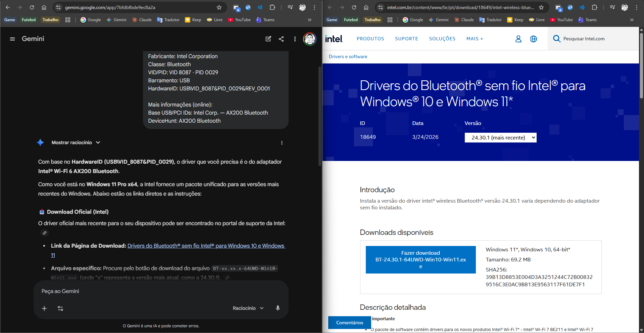Reload the Gemini browser tab

pyautogui.click(x=32, y=7)
